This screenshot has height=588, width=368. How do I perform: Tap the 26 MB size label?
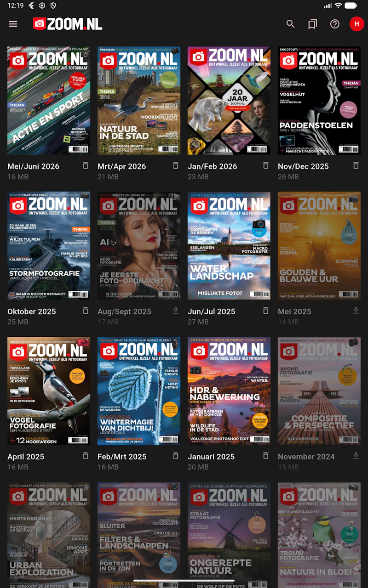288,177
